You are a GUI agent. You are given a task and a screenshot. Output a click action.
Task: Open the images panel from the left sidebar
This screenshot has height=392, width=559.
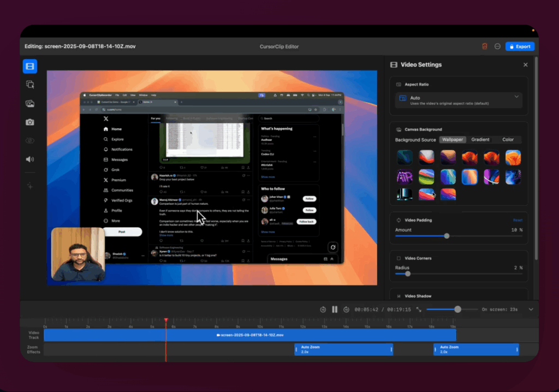[29, 103]
